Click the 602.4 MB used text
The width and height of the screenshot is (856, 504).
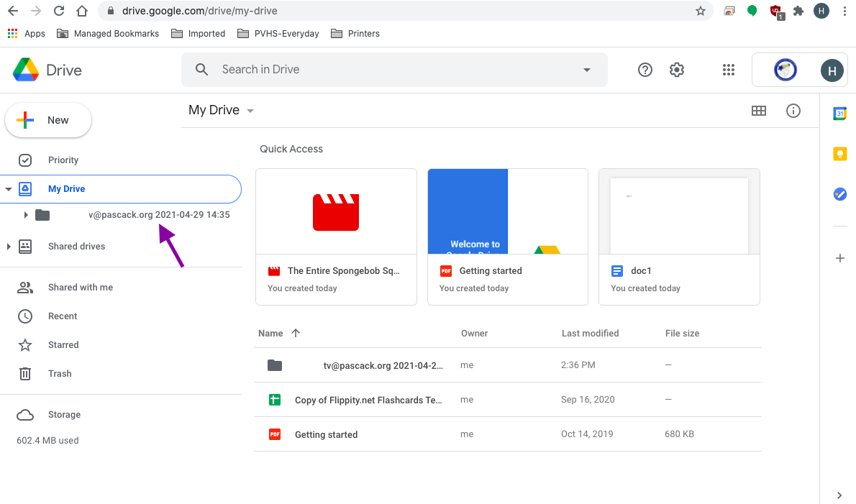(47, 440)
